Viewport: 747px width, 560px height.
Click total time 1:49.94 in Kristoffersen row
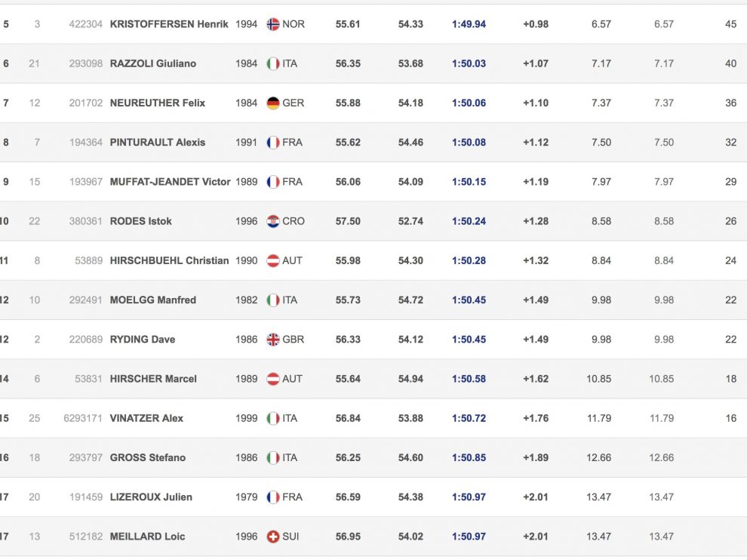469,24
